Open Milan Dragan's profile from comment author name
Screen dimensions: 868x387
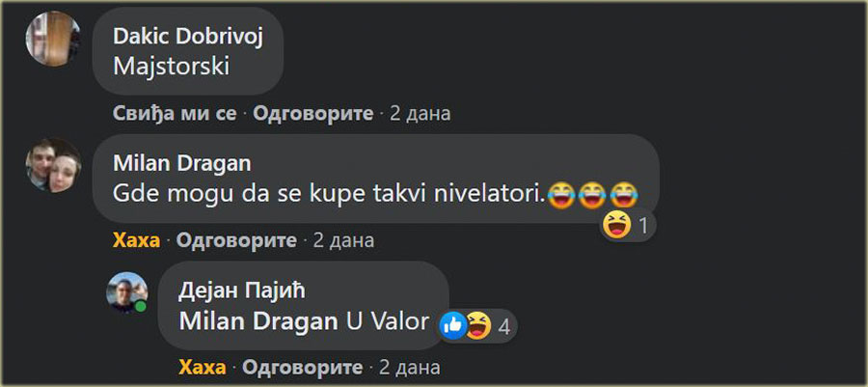click(181, 164)
